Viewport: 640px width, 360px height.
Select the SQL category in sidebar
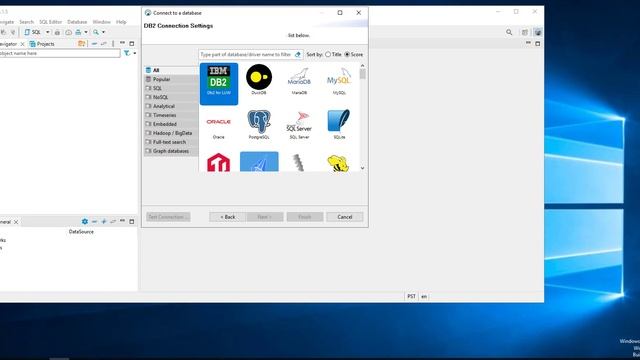pyautogui.click(x=171, y=88)
